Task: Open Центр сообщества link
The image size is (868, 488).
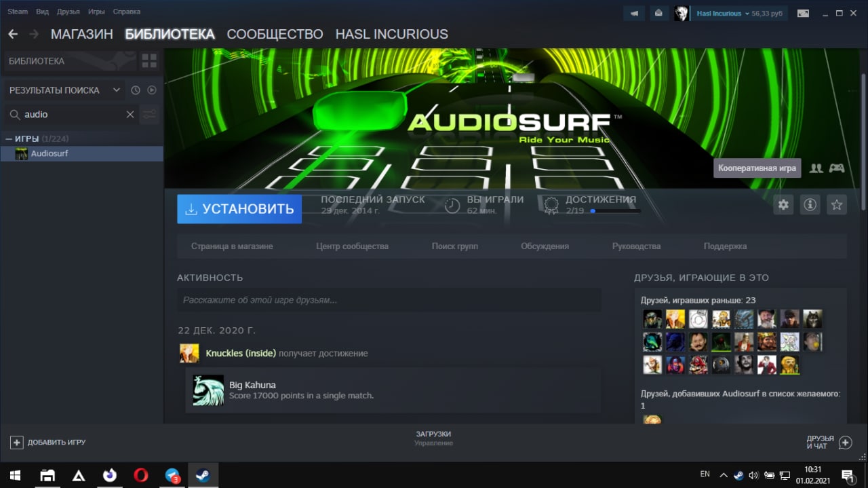Action: [352, 246]
